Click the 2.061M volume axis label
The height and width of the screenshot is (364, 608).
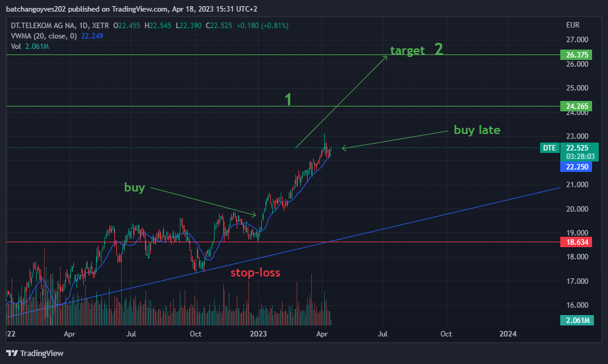tap(577, 320)
